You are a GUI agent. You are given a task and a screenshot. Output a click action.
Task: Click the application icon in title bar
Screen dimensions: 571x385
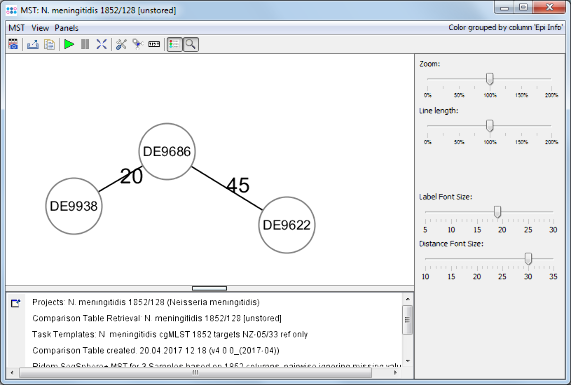[x=11, y=10]
